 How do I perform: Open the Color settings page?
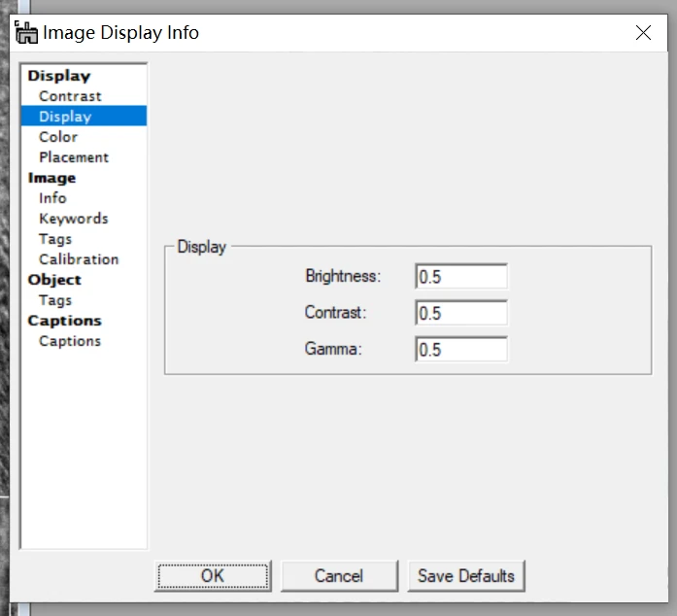tap(57, 137)
